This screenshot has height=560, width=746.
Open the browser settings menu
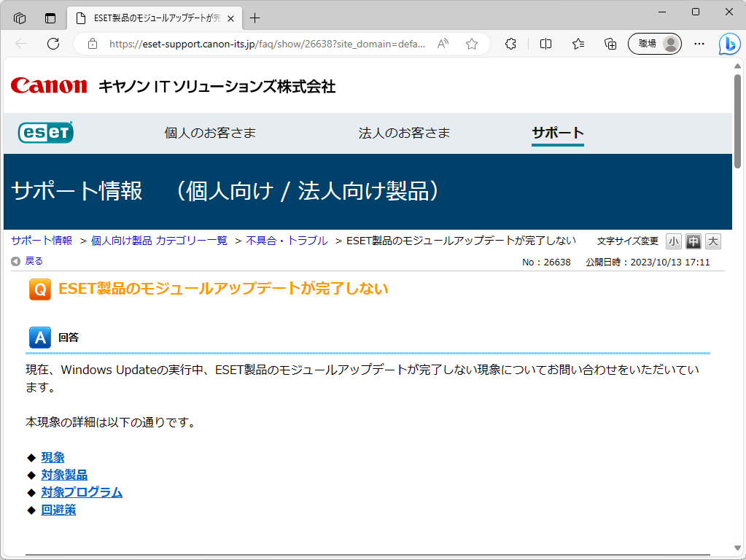pos(699,44)
